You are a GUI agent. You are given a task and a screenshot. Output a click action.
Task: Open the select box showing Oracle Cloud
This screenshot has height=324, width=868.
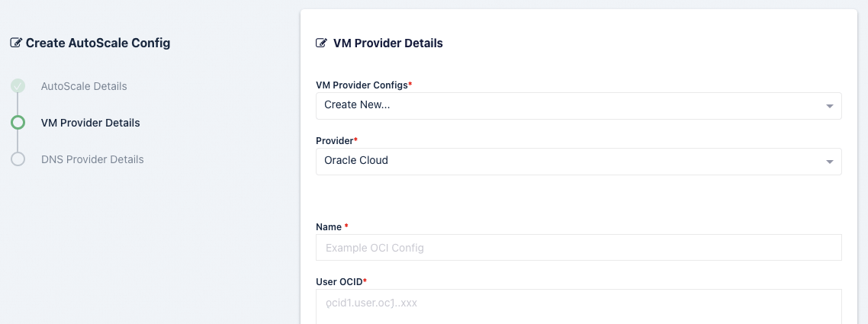564,161
